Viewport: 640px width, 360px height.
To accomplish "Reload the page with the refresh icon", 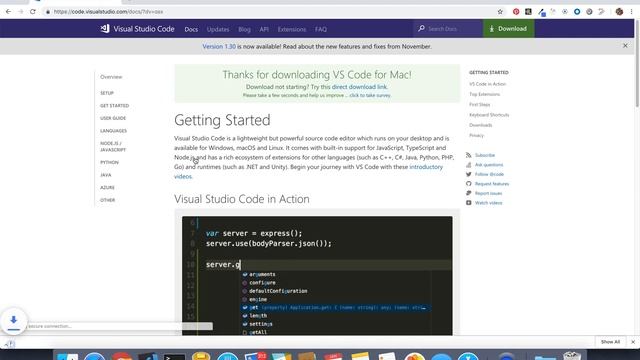I will point(33,12).
